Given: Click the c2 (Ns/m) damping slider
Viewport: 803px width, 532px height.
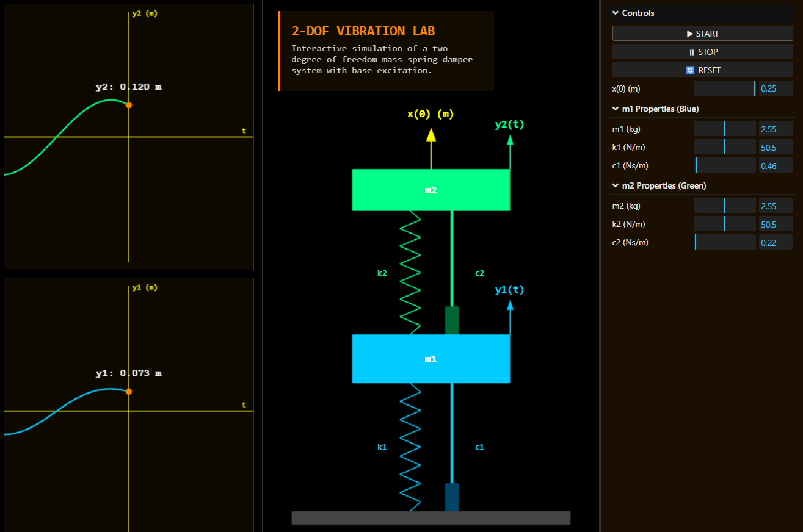Looking at the screenshot, I should pyautogui.click(x=725, y=242).
